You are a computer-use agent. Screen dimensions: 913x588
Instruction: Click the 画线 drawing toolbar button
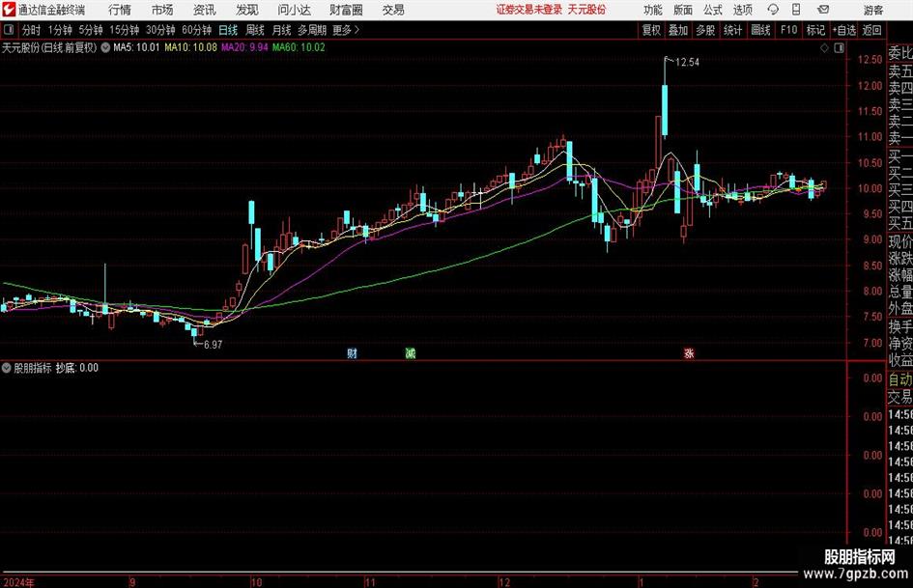coord(760,30)
